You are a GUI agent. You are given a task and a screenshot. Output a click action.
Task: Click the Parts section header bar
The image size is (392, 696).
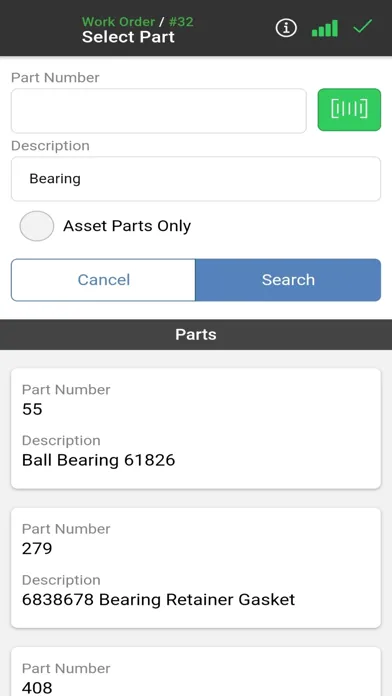point(196,335)
